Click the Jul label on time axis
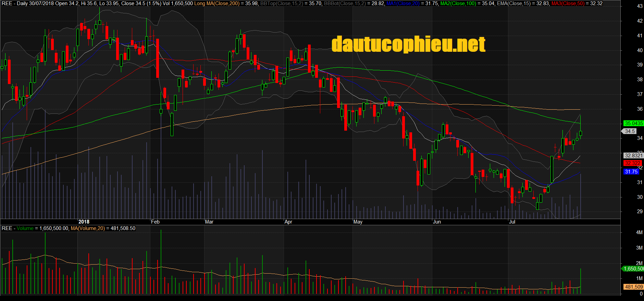Image resolution: width=644 pixels, height=301 pixels. click(512, 222)
